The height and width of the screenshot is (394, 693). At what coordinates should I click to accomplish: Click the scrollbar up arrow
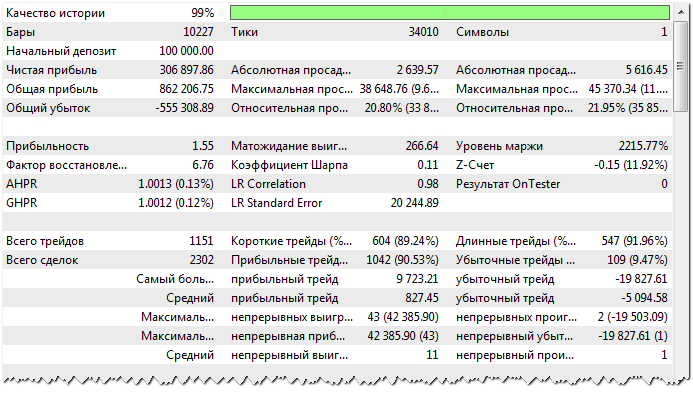point(681,12)
